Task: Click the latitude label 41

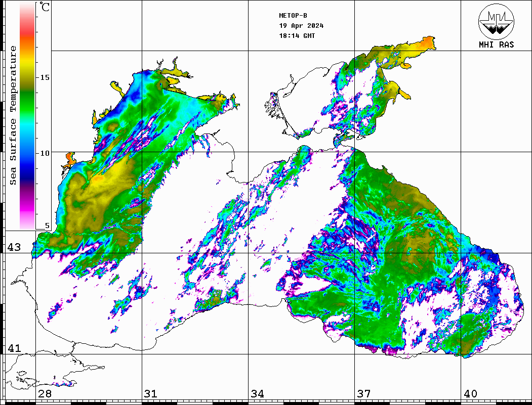Action: point(14,348)
